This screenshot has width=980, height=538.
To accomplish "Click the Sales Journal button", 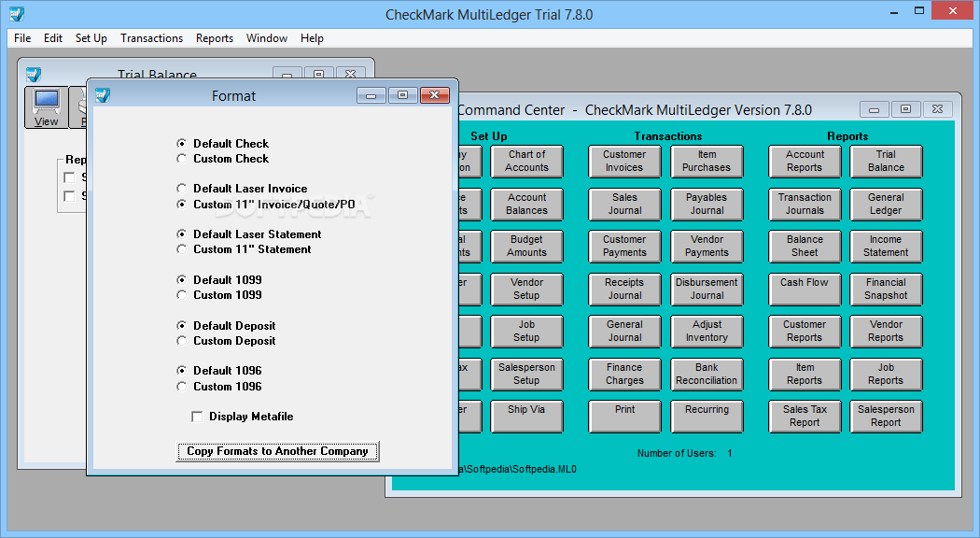I will tap(624, 204).
